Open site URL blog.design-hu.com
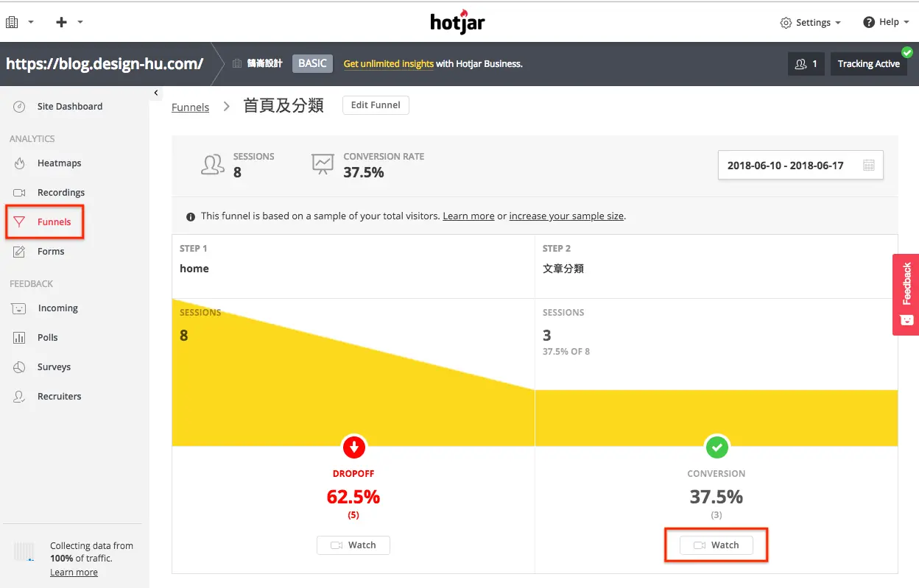The image size is (919, 588). 105,63
